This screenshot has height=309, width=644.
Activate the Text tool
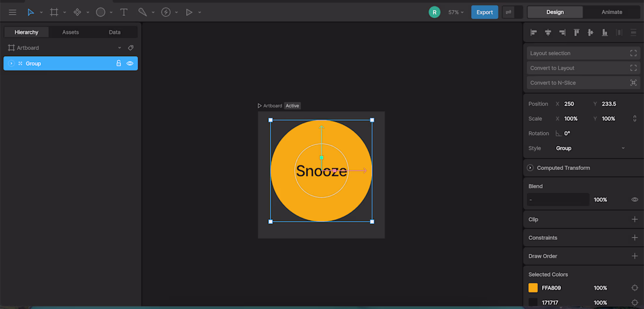point(124,12)
